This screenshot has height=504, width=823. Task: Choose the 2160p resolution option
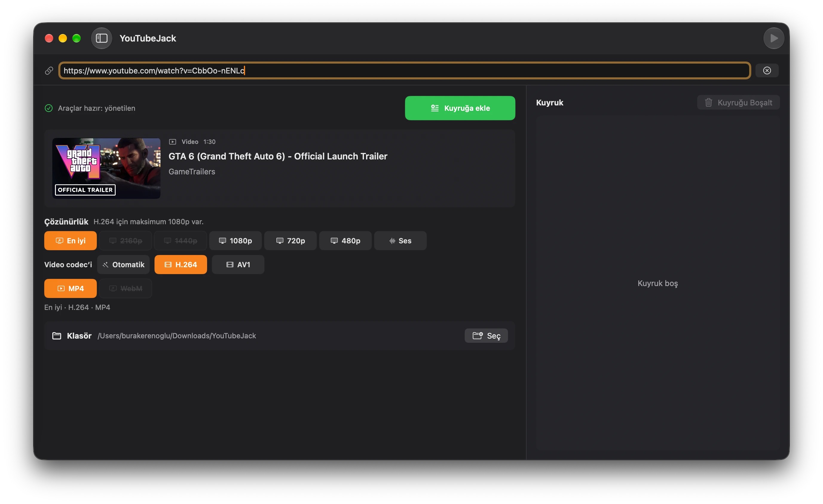click(126, 241)
